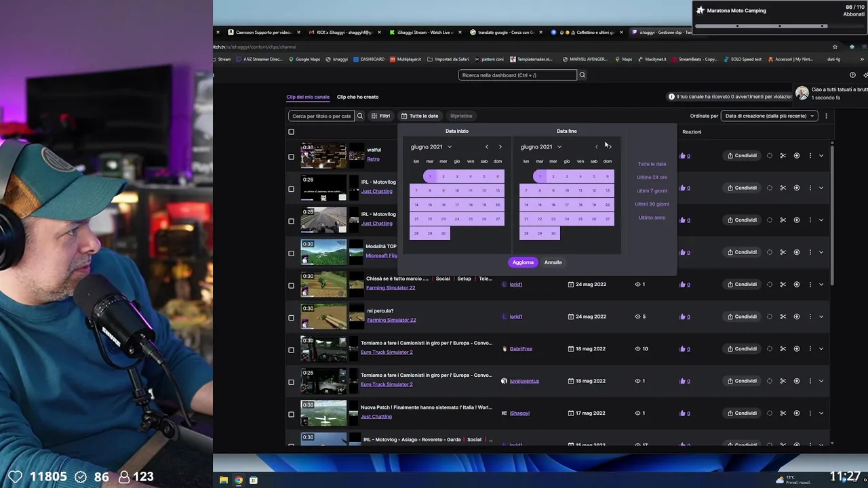
Task: Click plus-circle icon on GabriFree's Euro Truck row
Action: (797, 348)
